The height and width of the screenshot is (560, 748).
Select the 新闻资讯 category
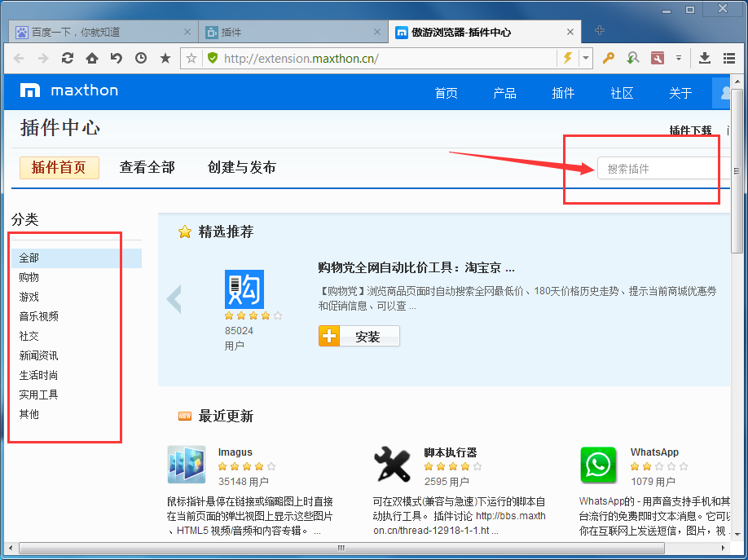(38, 355)
